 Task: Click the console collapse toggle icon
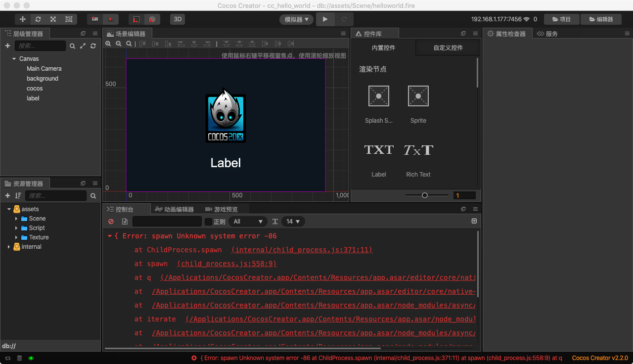tap(474, 221)
